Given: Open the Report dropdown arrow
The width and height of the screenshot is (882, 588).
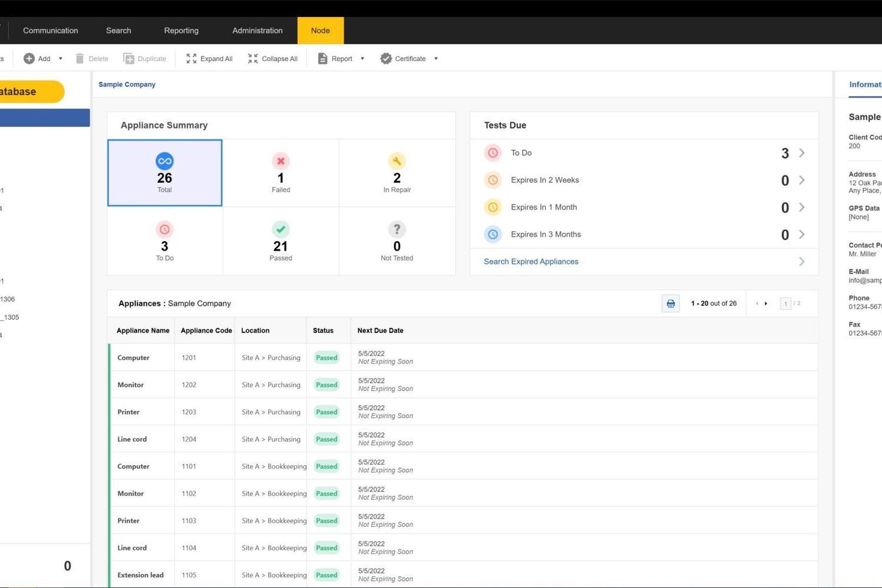Looking at the screenshot, I should click(x=362, y=59).
